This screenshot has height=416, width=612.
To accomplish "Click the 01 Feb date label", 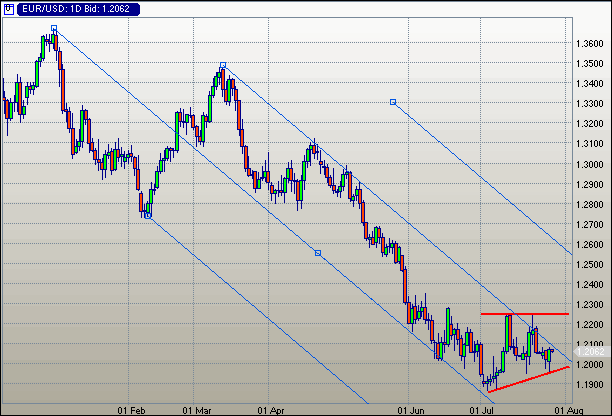I will pyautogui.click(x=133, y=409).
